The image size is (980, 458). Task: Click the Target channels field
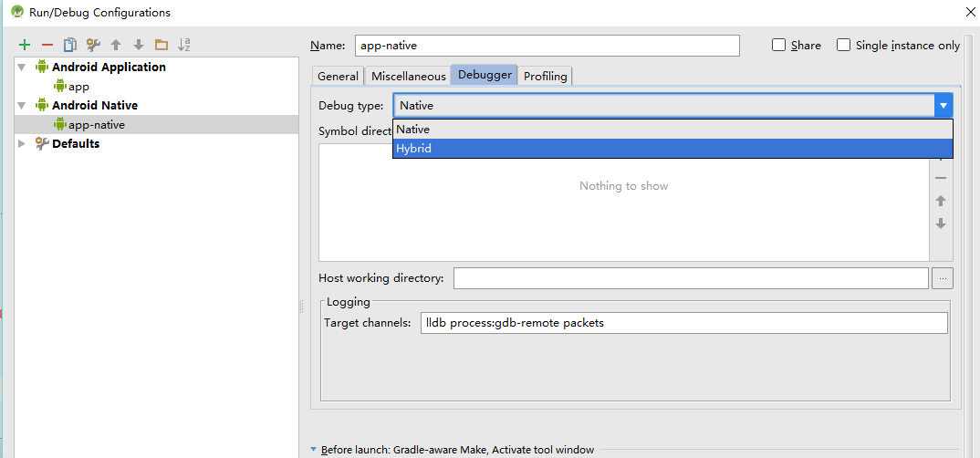[x=684, y=323]
